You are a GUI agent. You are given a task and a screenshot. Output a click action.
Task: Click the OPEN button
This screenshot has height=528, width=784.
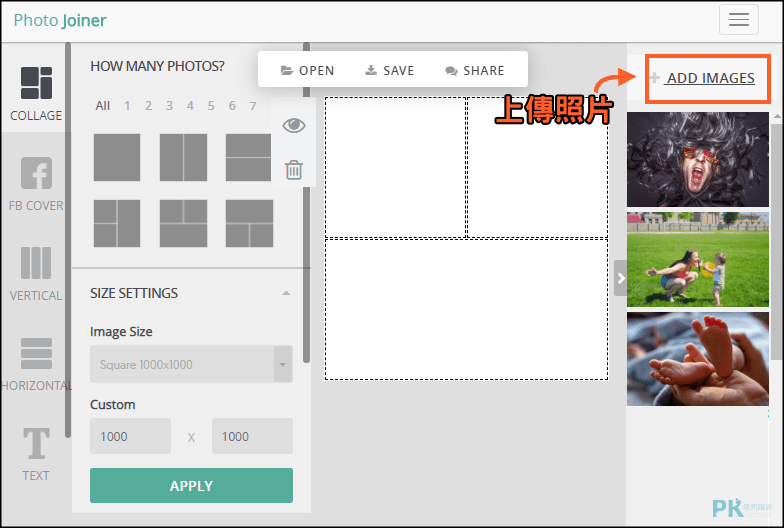click(308, 70)
